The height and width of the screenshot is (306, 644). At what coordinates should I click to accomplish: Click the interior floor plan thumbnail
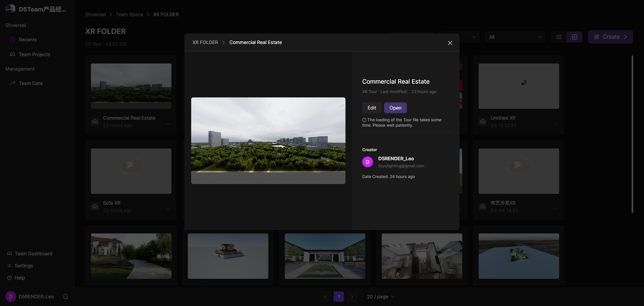point(422,256)
